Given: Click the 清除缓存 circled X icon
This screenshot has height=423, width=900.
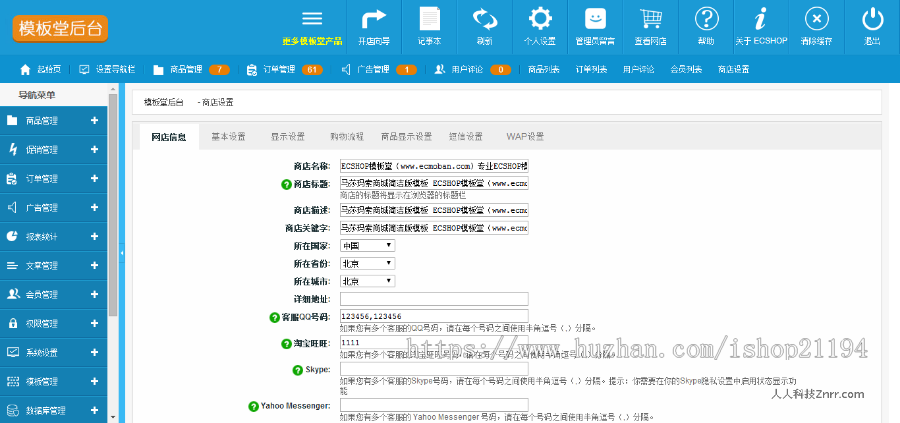Looking at the screenshot, I should (817, 18).
